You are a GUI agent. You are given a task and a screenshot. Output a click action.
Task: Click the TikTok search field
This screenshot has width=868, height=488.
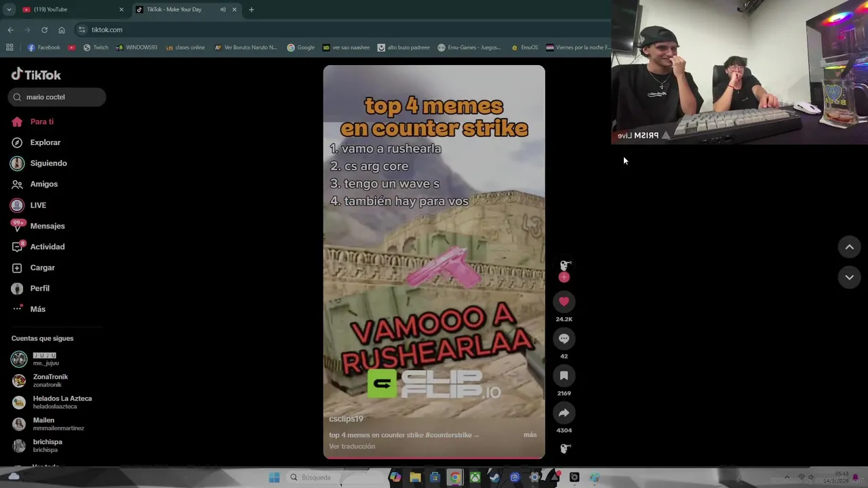tap(57, 97)
